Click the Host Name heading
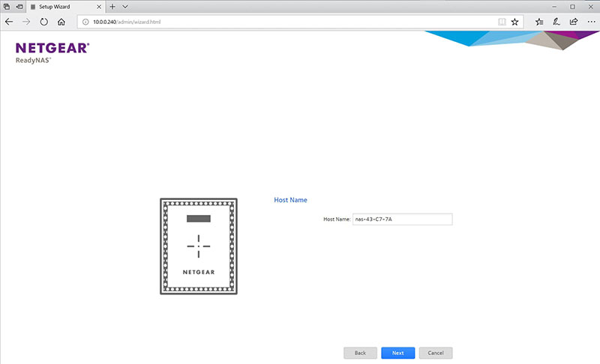Screen dimensions: 600x364 point(290,200)
